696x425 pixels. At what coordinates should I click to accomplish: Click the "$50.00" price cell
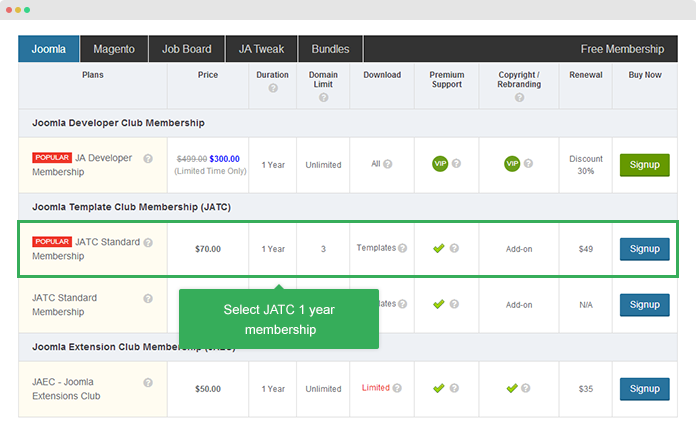coord(208,389)
